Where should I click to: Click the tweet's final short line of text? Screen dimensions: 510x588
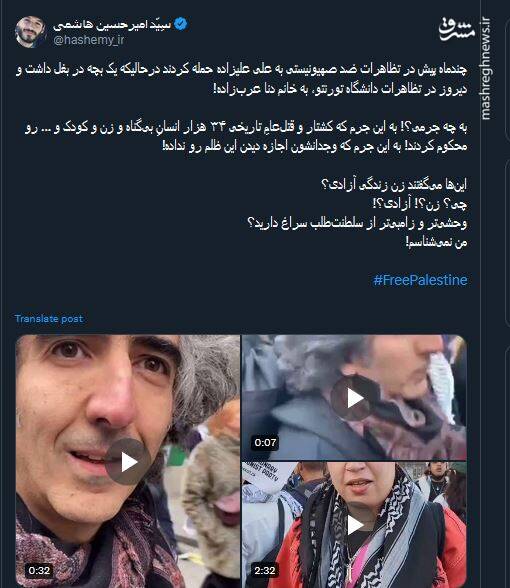point(436,242)
